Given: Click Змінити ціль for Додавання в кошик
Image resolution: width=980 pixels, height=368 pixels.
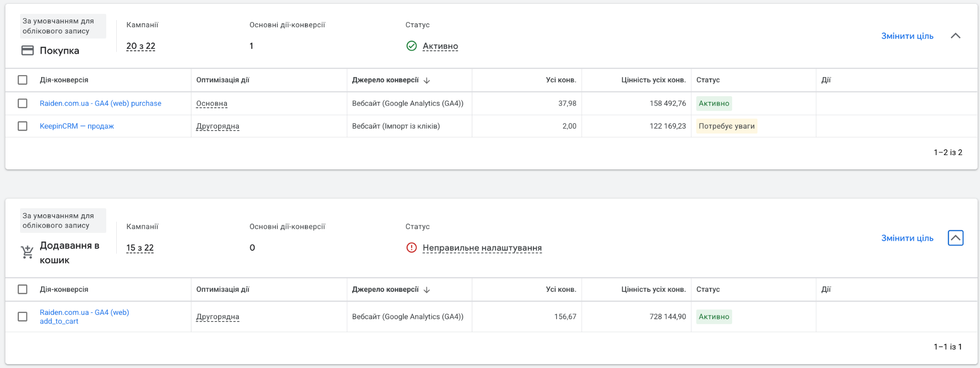Looking at the screenshot, I should pyautogui.click(x=907, y=238).
